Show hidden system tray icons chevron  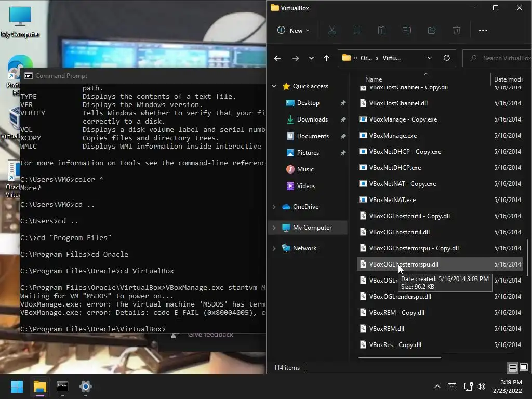click(437, 387)
